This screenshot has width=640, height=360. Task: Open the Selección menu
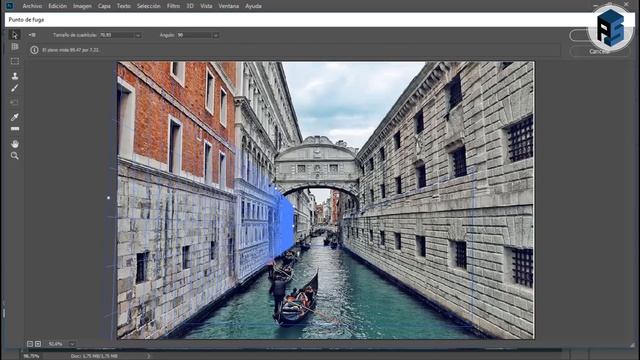click(149, 6)
